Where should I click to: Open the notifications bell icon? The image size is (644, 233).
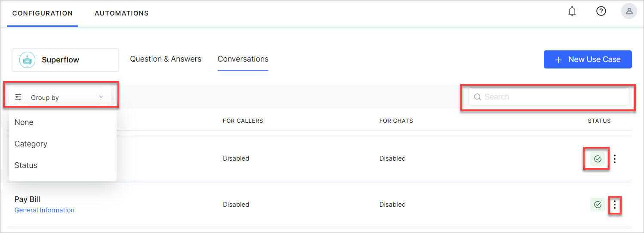tap(572, 12)
